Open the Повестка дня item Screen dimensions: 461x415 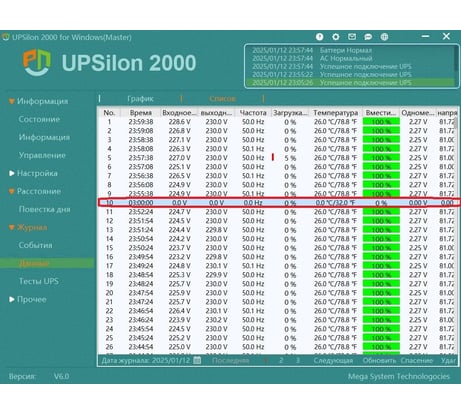pos(44,209)
